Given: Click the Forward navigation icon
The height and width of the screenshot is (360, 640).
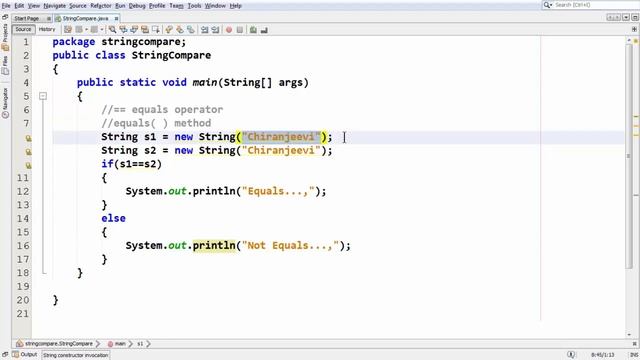Looking at the screenshot, I should pos(94,29).
